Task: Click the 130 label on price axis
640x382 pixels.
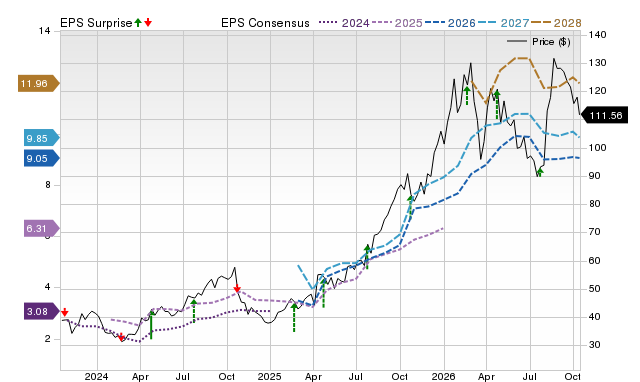Action: click(x=598, y=63)
